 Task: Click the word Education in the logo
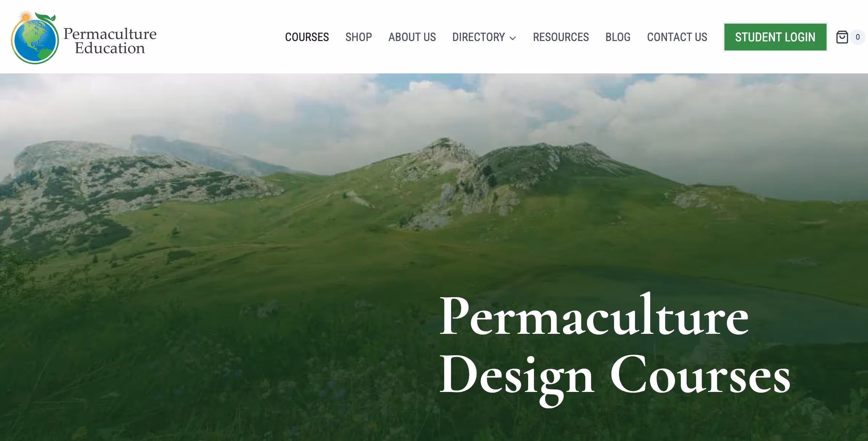[110, 48]
